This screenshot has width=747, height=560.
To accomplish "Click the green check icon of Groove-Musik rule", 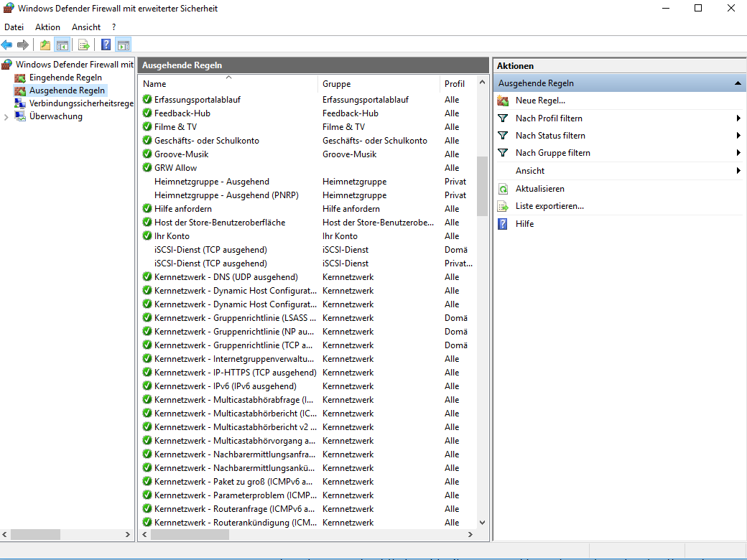I will 147,154.
